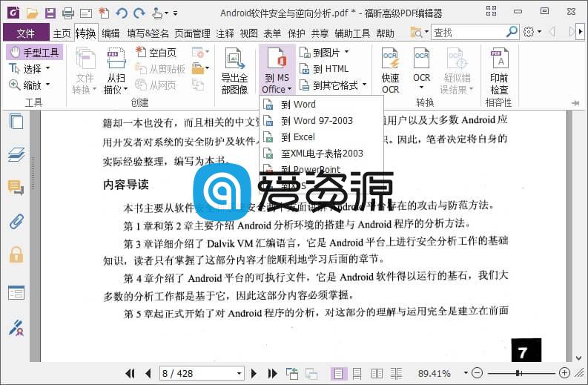This screenshot has width=588, height=385.
Task: Print the document using the printer icon
Action: click(68, 13)
